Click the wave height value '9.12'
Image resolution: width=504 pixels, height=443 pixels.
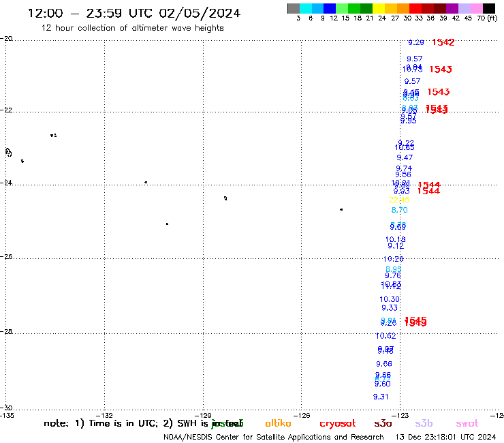[x=396, y=246]
